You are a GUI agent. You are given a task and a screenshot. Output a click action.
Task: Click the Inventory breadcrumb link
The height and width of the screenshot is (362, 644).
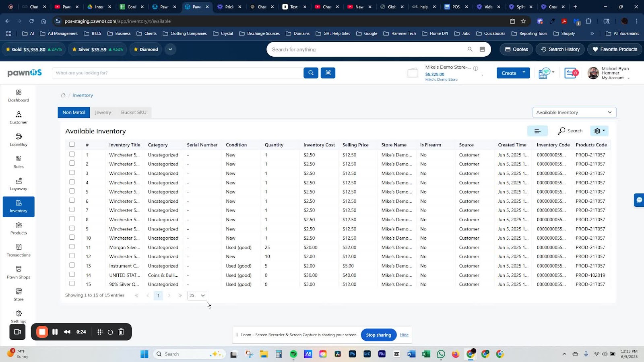click(83, 95)
